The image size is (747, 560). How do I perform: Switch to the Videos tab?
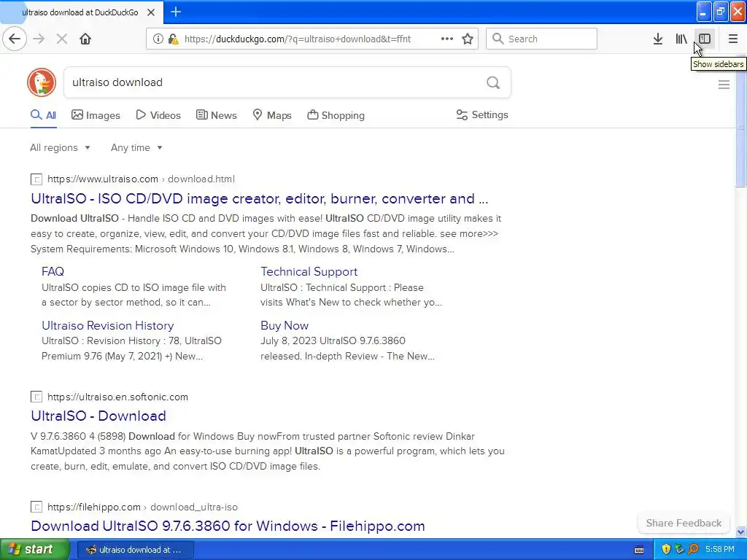click(x=158, y=115)
